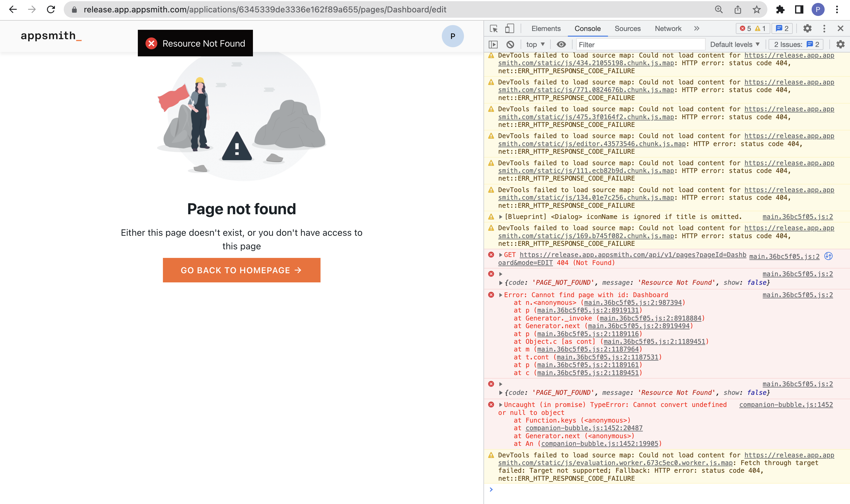The image size is (850, 504).
Task: Activate the DevTools inspect element picker
Action: point(494,29)
